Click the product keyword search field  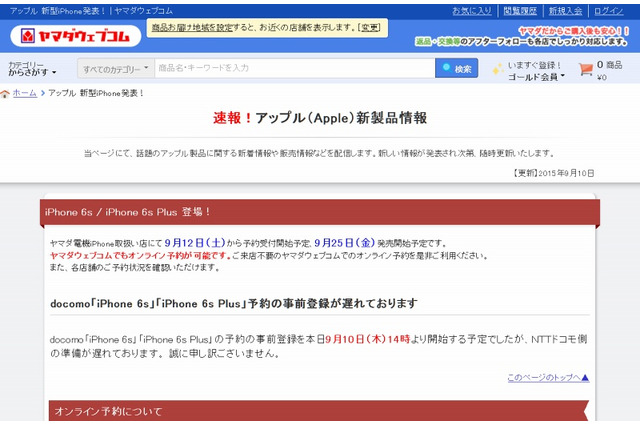pos(295,68)
